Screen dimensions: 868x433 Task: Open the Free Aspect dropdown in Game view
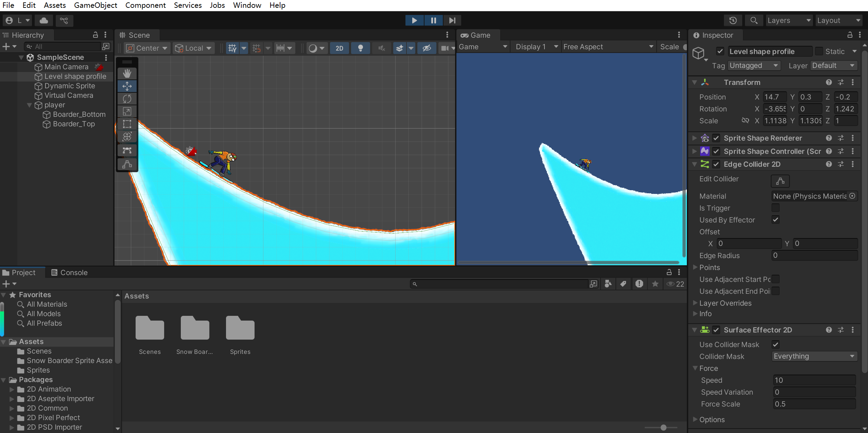(608, 47)
